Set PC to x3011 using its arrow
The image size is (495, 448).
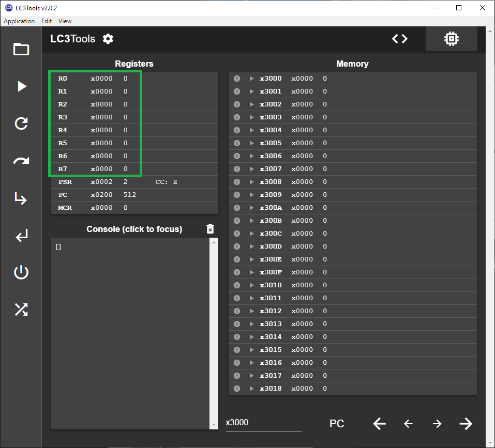pos(251,298)
